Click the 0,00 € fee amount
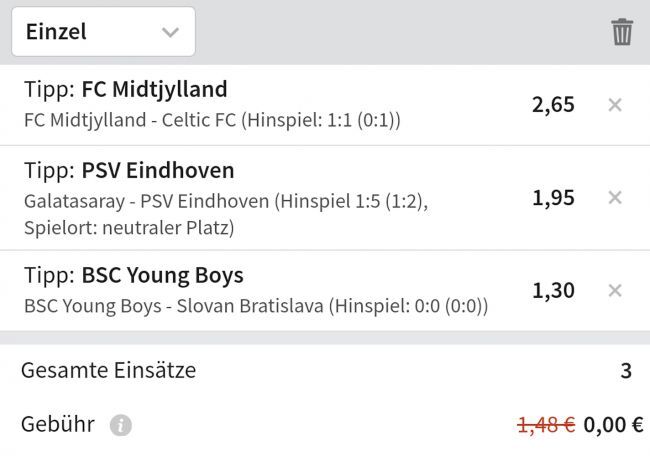The width and height of the screenshot is (650, 456). click(613, 425)
